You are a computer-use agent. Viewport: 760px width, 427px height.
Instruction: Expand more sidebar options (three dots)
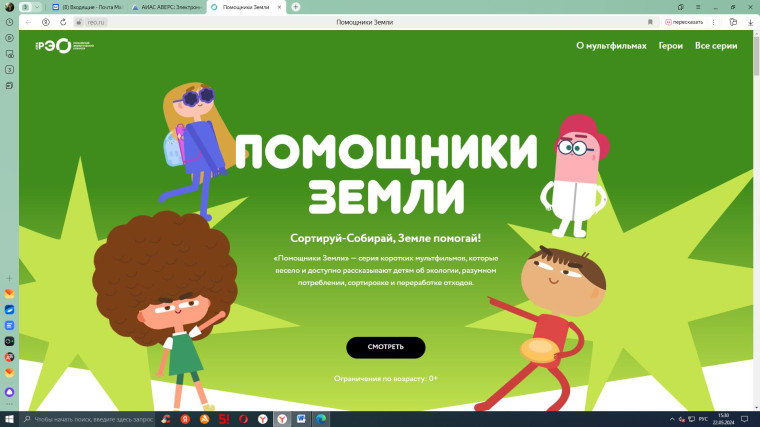9,404
